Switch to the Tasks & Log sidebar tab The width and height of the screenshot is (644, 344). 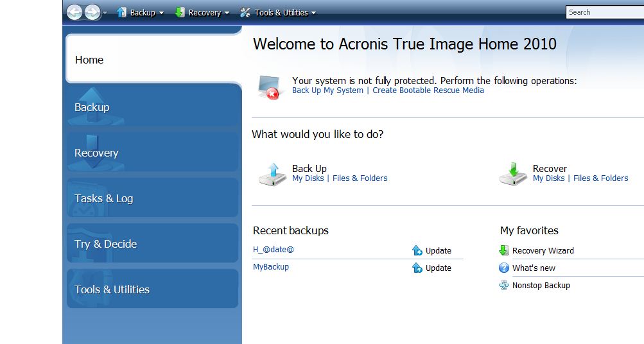tap(152, 198)
